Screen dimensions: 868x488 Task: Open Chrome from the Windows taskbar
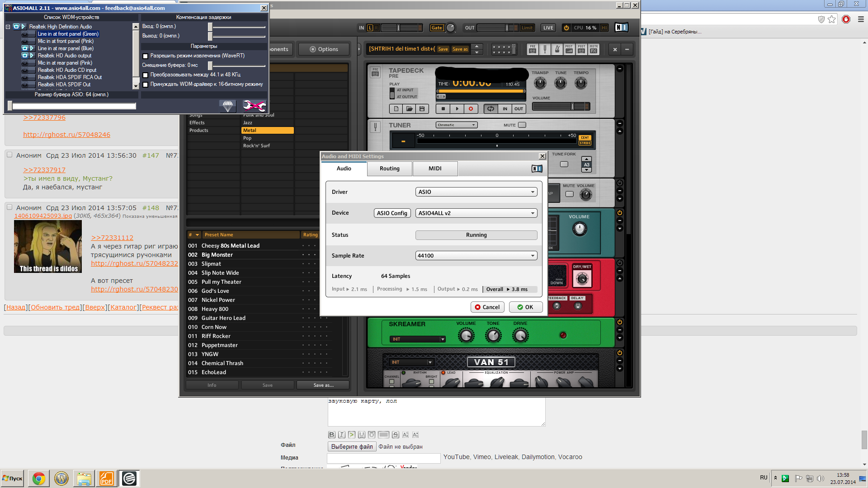coord(39,479)
